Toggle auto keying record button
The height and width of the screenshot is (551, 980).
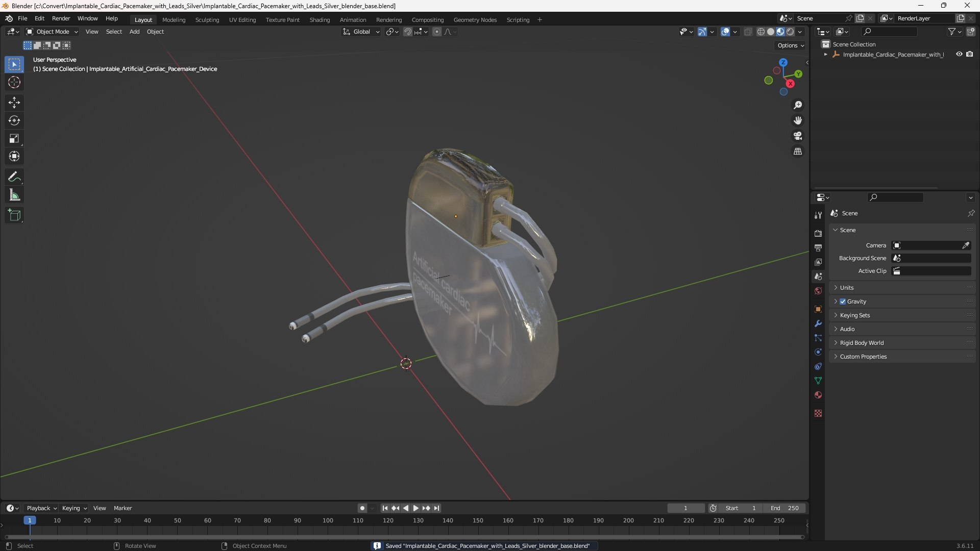click(x=362, y=508)
